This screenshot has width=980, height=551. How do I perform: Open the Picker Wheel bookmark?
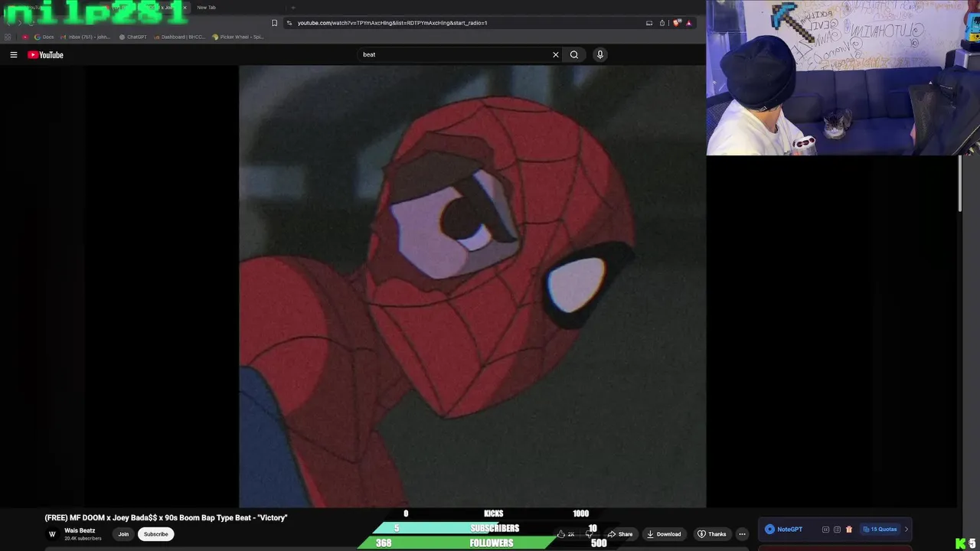(x=238, y=37)
